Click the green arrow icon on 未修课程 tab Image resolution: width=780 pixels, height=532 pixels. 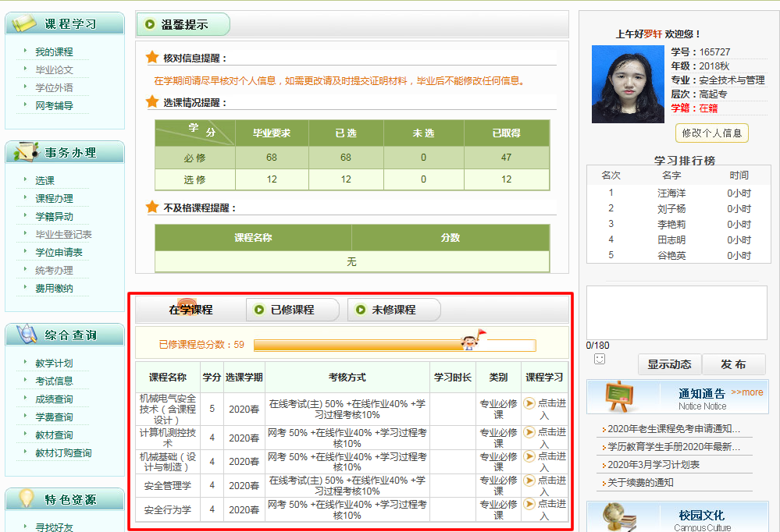click(x=360, y=310)
